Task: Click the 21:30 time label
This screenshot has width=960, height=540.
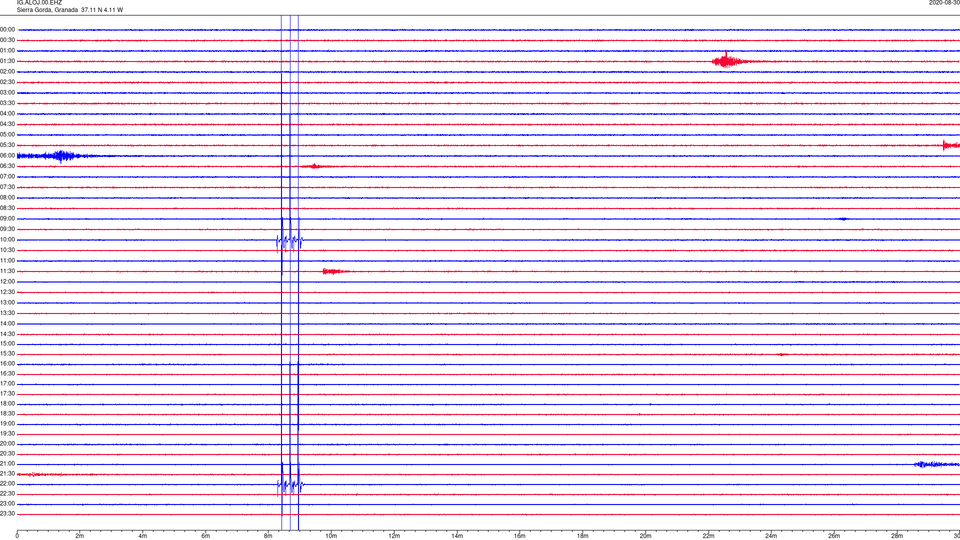Action: (x=7, y=473)
